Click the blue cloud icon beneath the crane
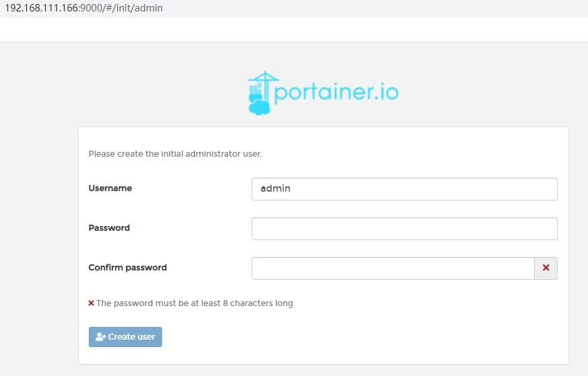 (x=260, y=106)
